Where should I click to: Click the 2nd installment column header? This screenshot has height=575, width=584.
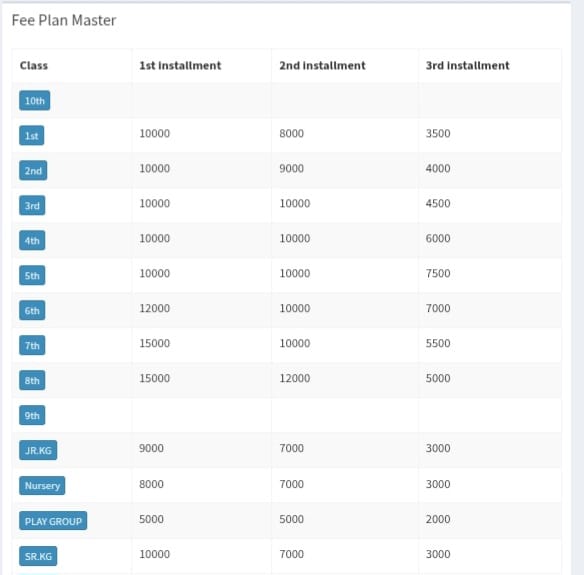click(x=323, y=66)
